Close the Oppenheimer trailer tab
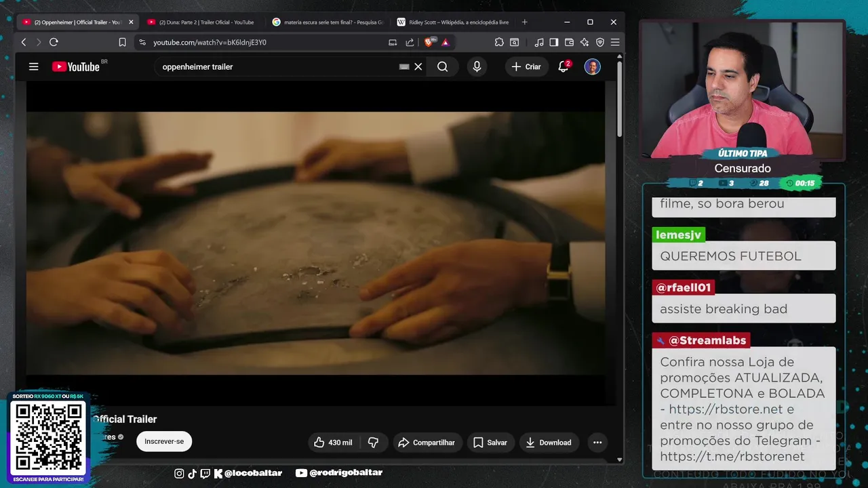This screenshot has height=488, width=868. (131, 22)
